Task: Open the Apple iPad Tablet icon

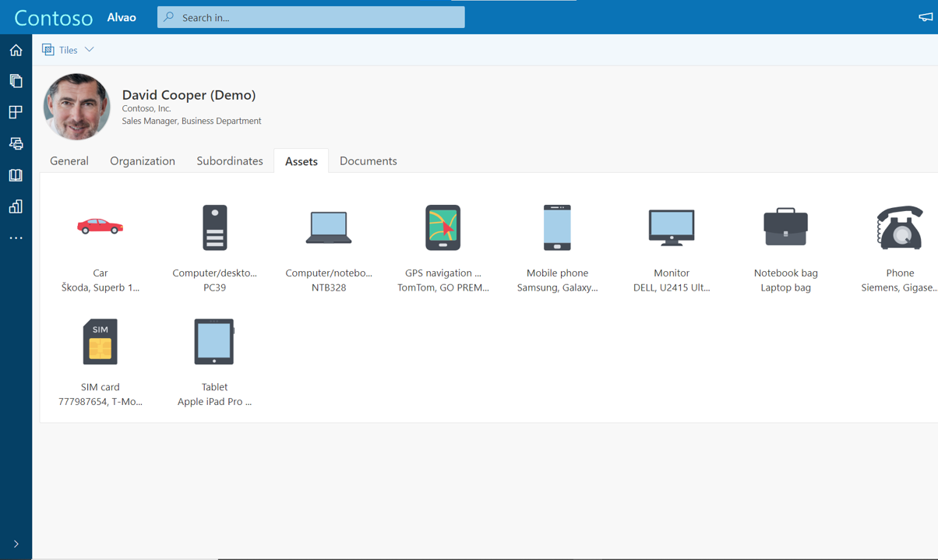Action: coord(214,341)
